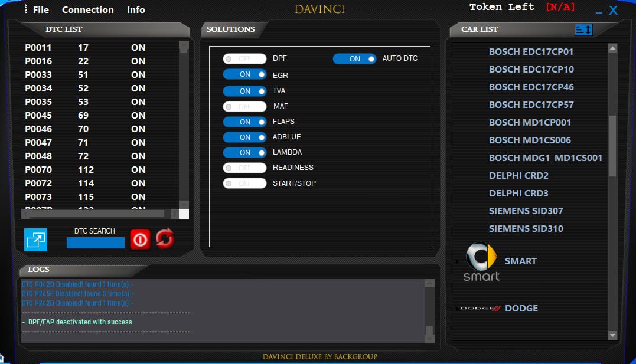The width and height of the screenshot is (636, 364).
Task: Select BOSCH MD1CS006 in car list
Action: click(x=530, y=140)
